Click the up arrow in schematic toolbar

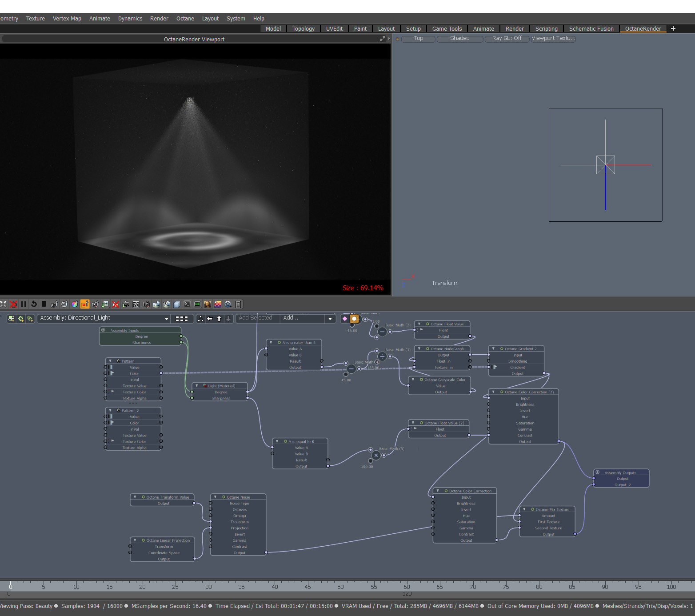point(219,319)
